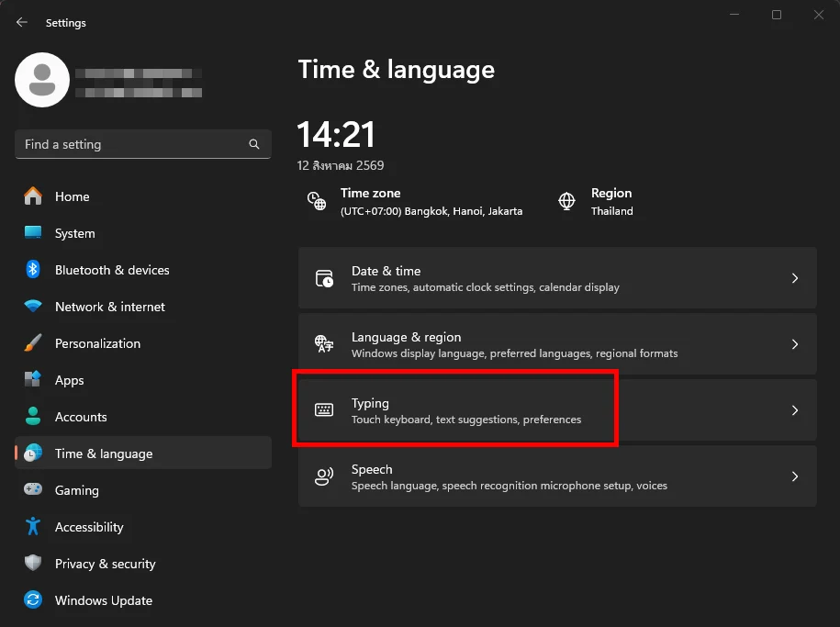Open Accessibility label in sidebar
The height and width of the screenshot is (627, 840).
[x=89, y=527]
